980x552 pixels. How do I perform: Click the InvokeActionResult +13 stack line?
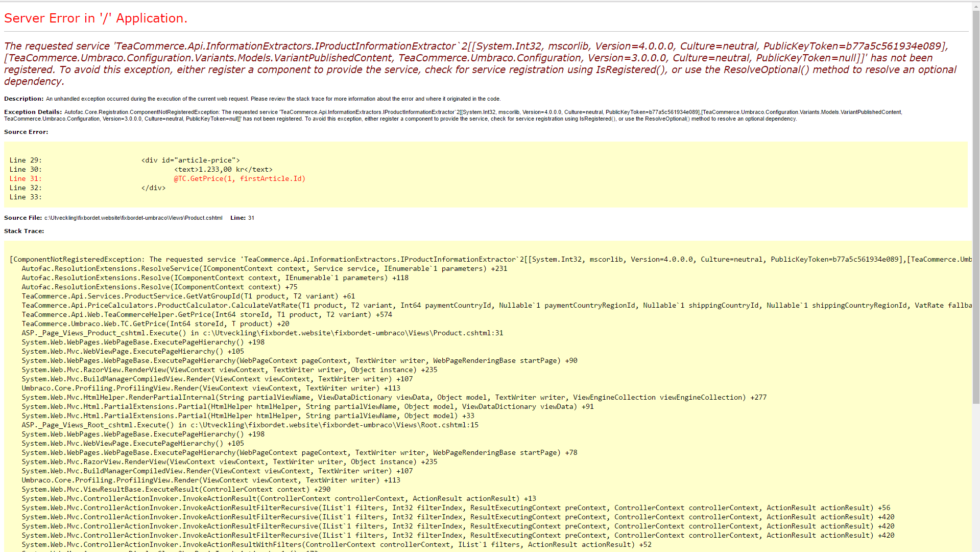click(279, 498)
